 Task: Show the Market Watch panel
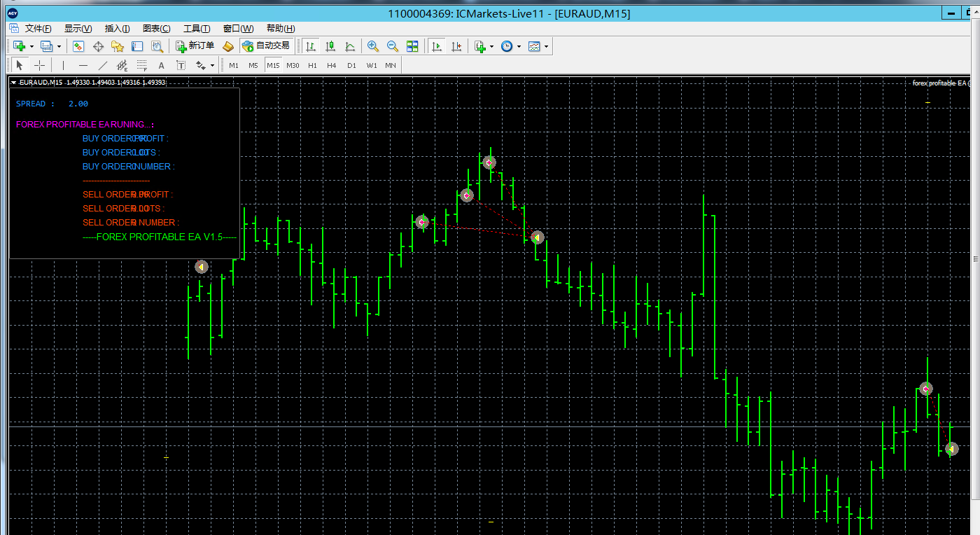click(x=78, y=46)
